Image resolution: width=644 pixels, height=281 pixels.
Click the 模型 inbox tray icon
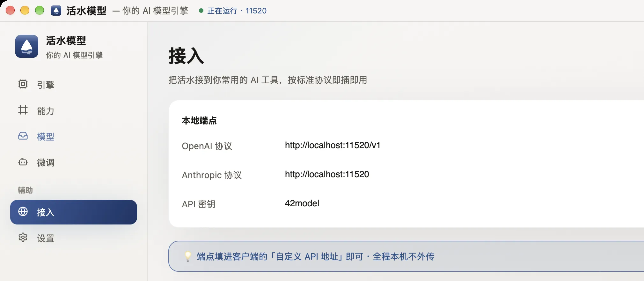pos(23,136)
